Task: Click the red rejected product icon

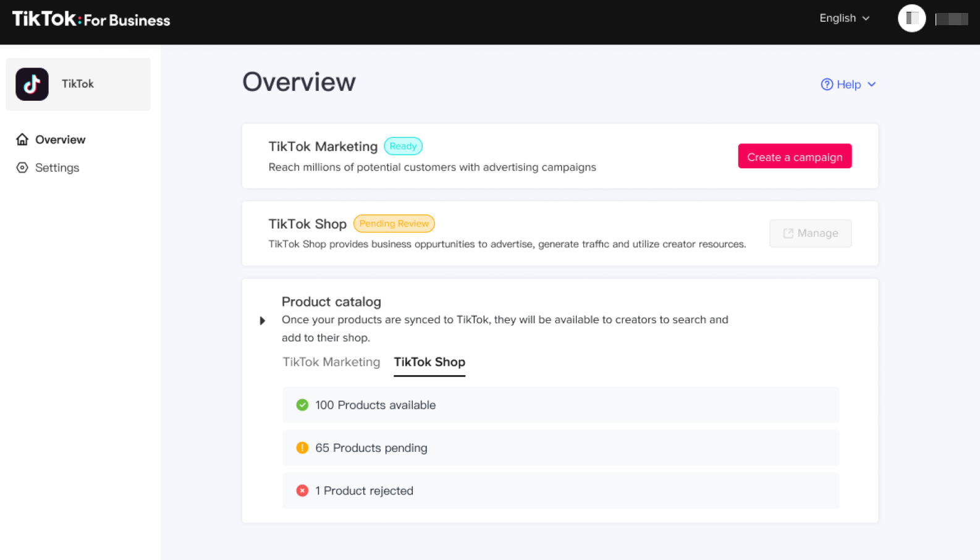Action: pos(302,491)
